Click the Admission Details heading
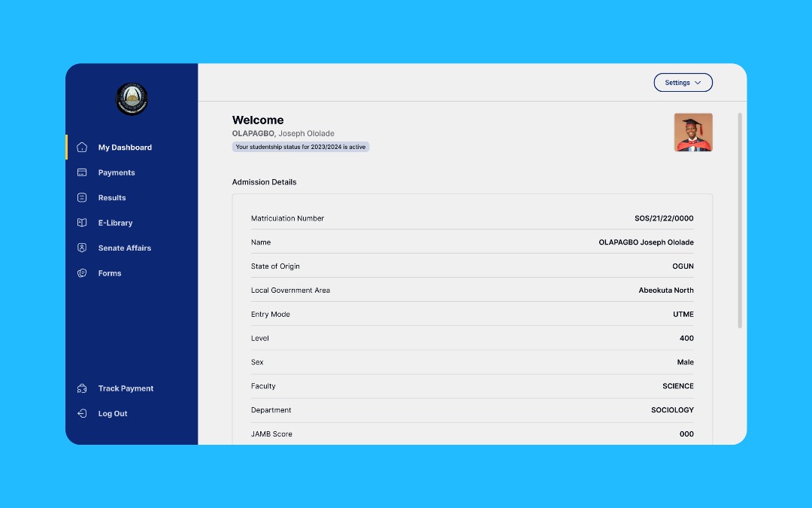This screenshot has height=508, width=812. (264, 182)
